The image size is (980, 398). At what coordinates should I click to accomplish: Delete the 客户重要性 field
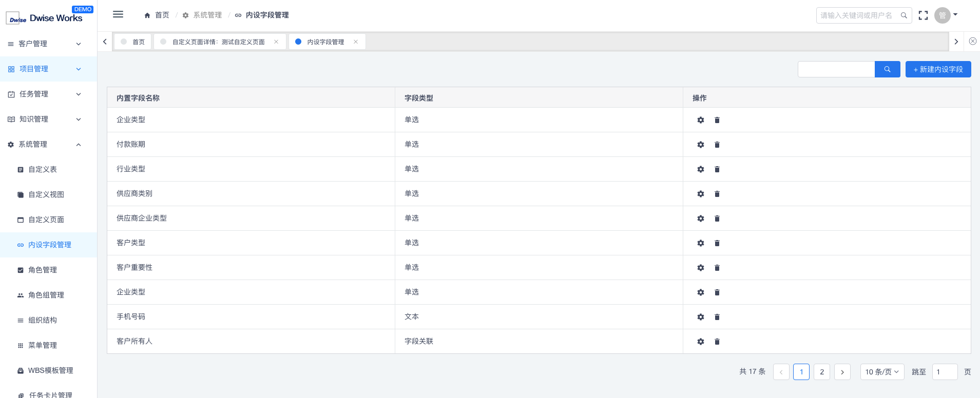[x=717, y=268]
